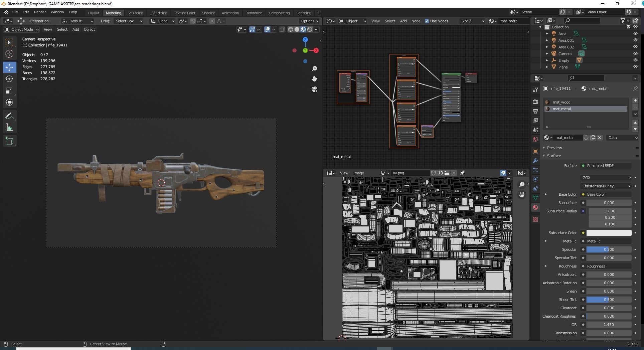Open the Material properties tab
This screenshot has width=644, height=350.
(x=535, y=207)
